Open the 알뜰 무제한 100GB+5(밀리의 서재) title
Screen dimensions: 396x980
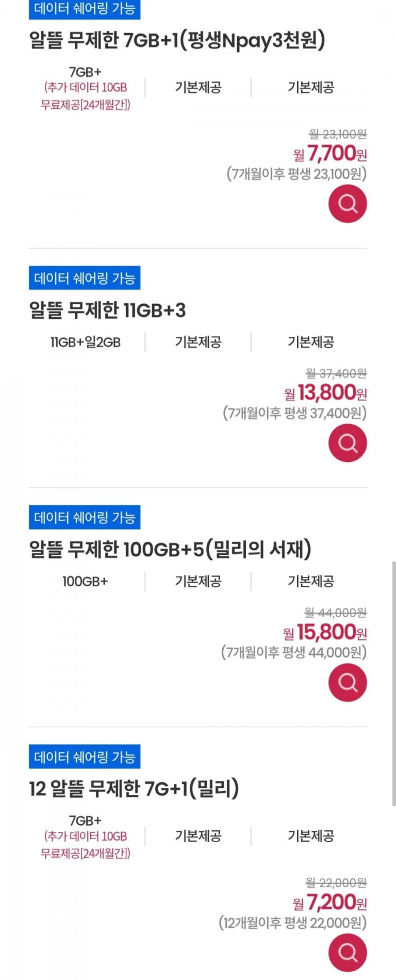coord(170,550)
